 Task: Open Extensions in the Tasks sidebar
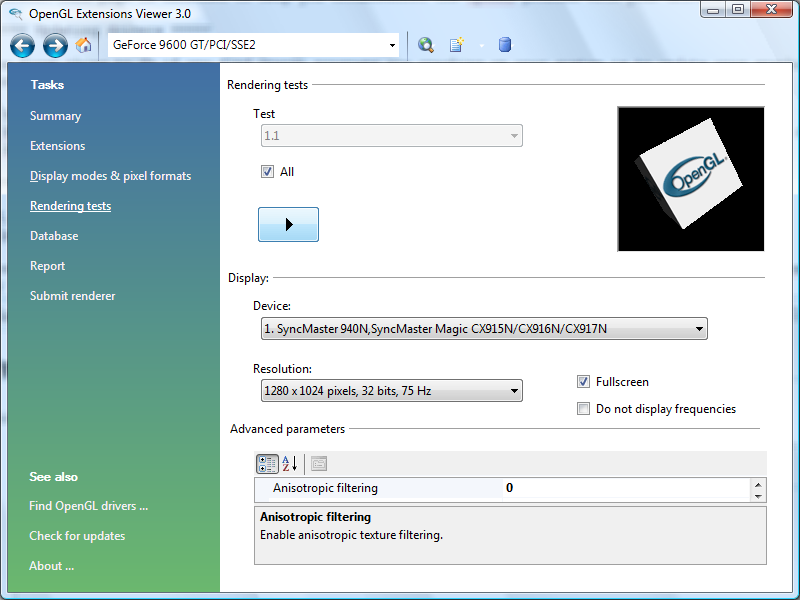click(x=58, y=146)
